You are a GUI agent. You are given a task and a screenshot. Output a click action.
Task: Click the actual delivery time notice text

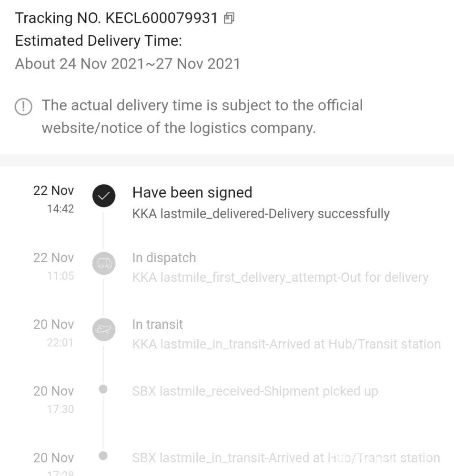pos(202,116)
